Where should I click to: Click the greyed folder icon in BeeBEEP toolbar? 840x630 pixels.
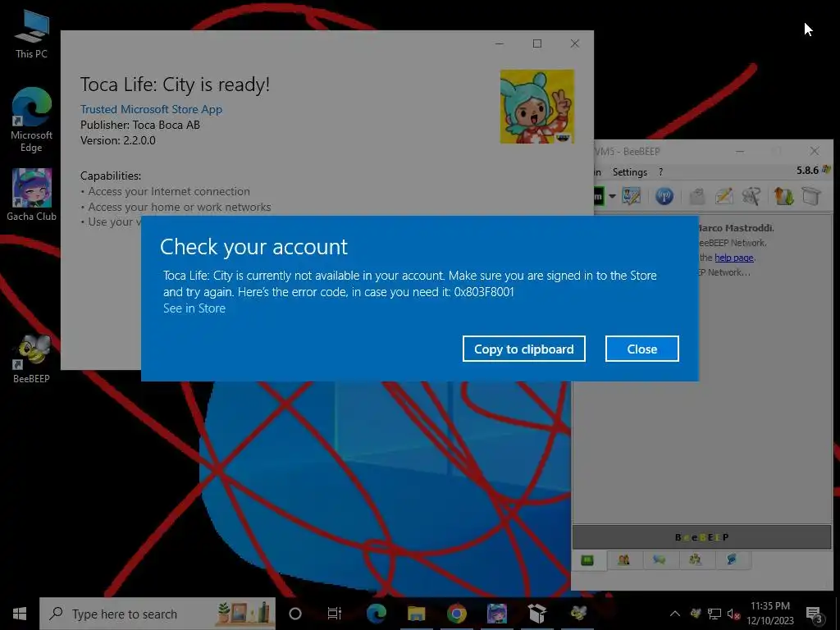click(x=696, y=196)
